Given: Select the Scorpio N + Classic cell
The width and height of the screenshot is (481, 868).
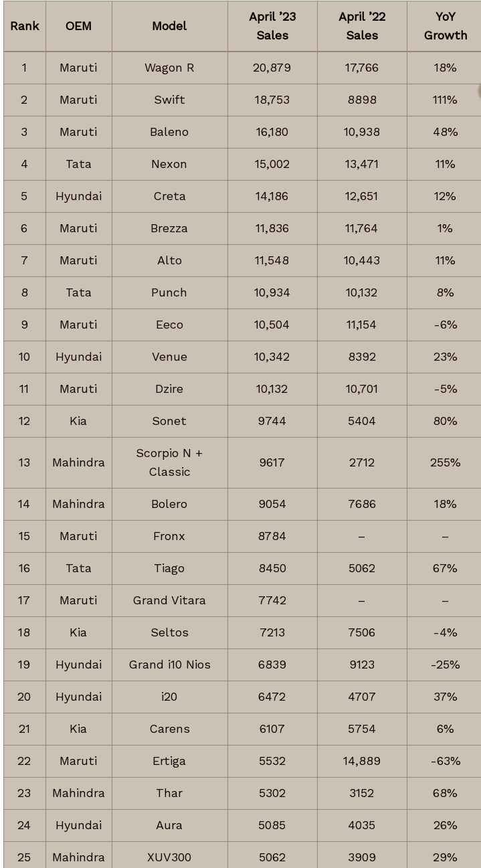Looking at the screenshot, I should point(169,462).
